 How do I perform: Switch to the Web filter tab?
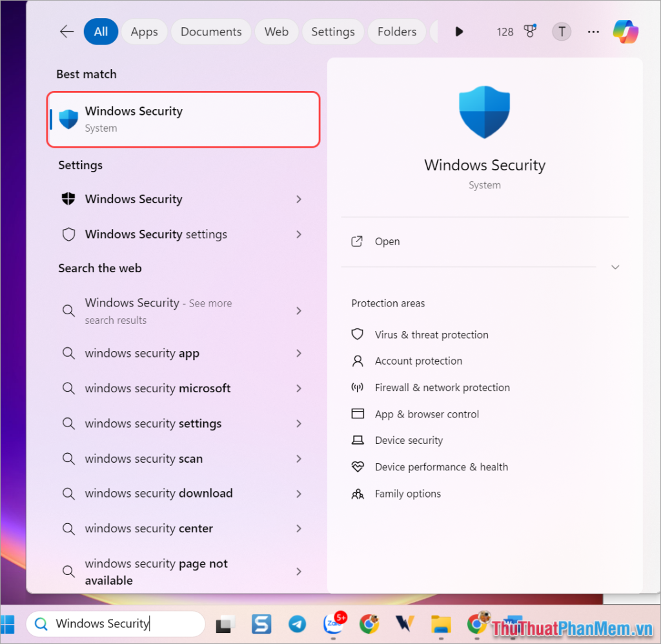276,32
